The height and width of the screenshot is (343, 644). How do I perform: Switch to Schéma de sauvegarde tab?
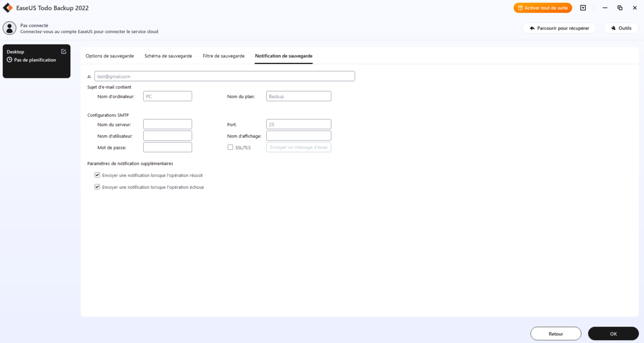click(x=168, y=56)
